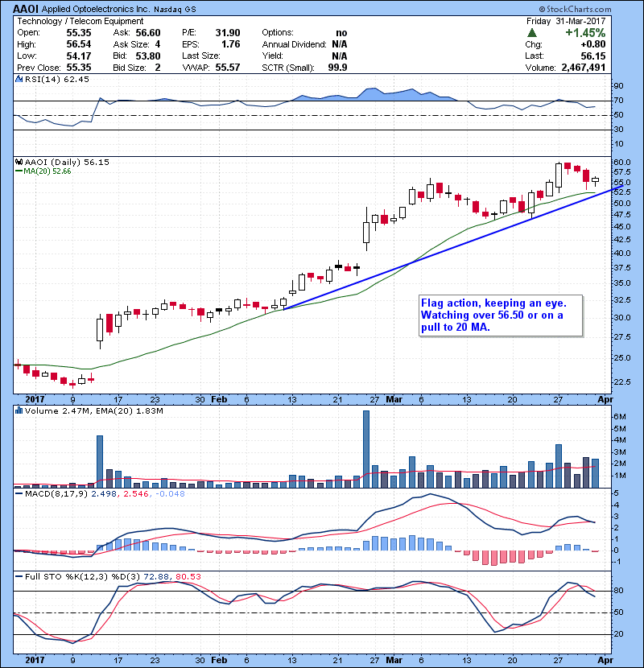Click the MACD(8,17,9) indicator label
This screenshot has height=668, width=644.
coord(56,494)
